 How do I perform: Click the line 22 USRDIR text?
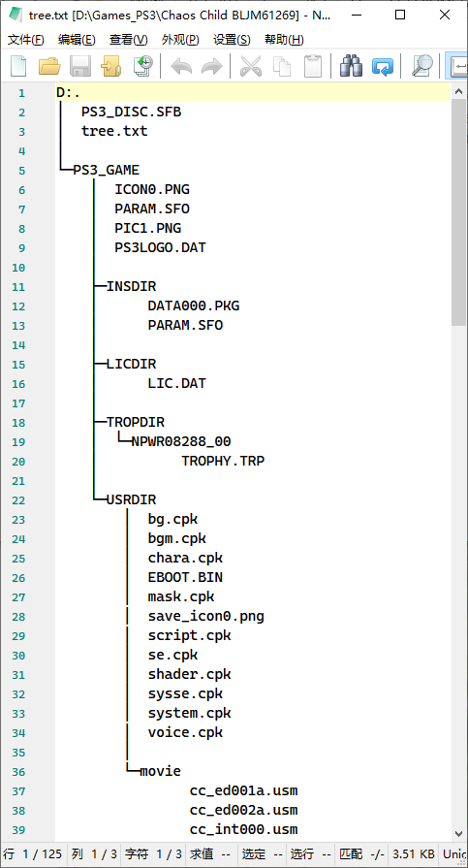(131, 499)
